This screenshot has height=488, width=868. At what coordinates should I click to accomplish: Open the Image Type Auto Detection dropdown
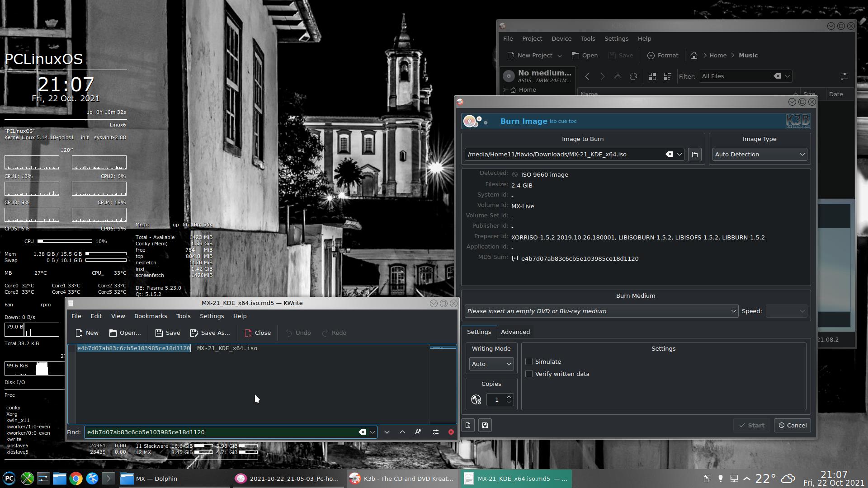759,155
